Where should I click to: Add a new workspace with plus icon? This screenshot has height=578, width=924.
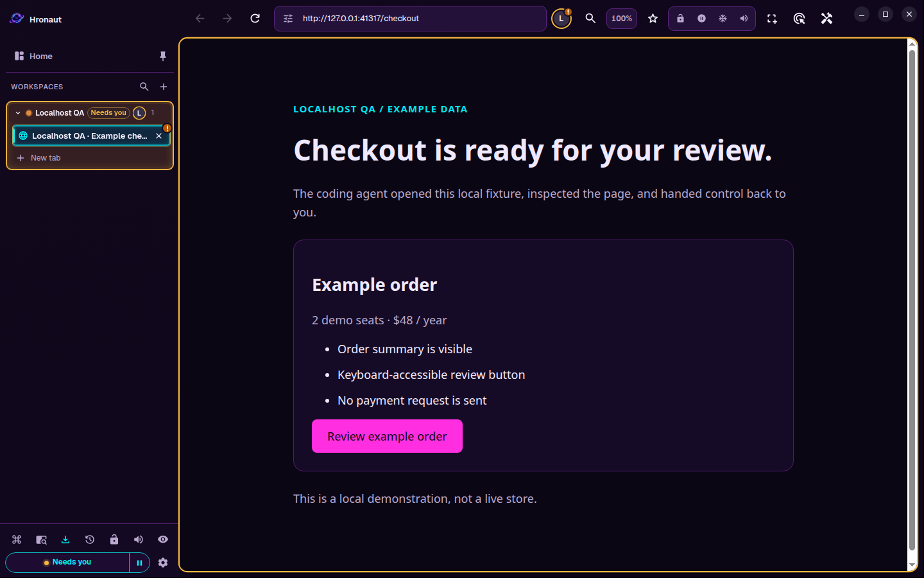[164, 87]
